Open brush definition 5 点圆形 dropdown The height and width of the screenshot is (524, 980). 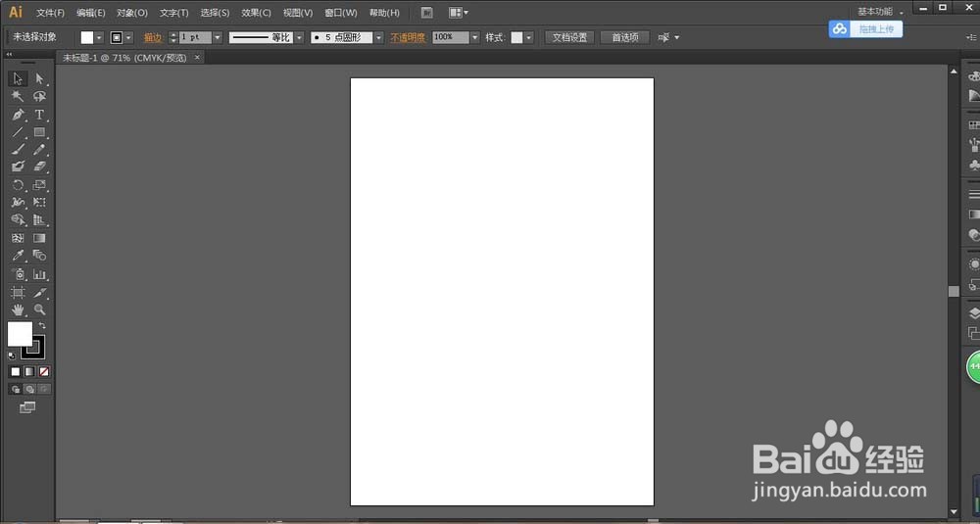tap(378, 37)
